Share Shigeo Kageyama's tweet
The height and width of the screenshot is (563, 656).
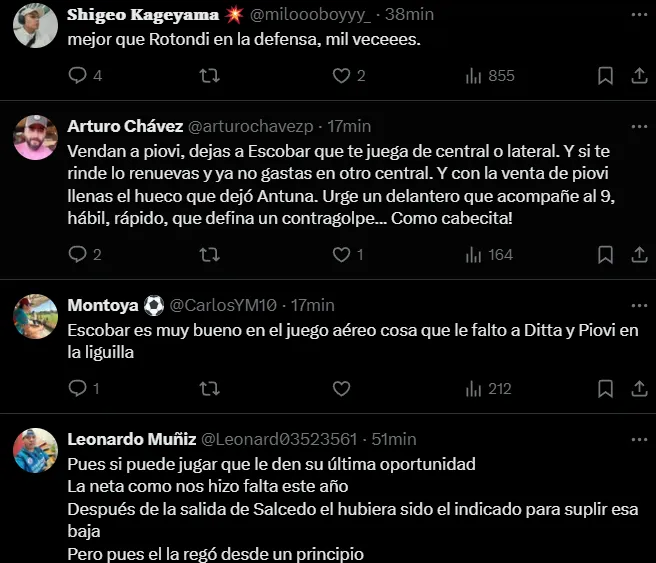pyautogui.click(x=638, y=76)
